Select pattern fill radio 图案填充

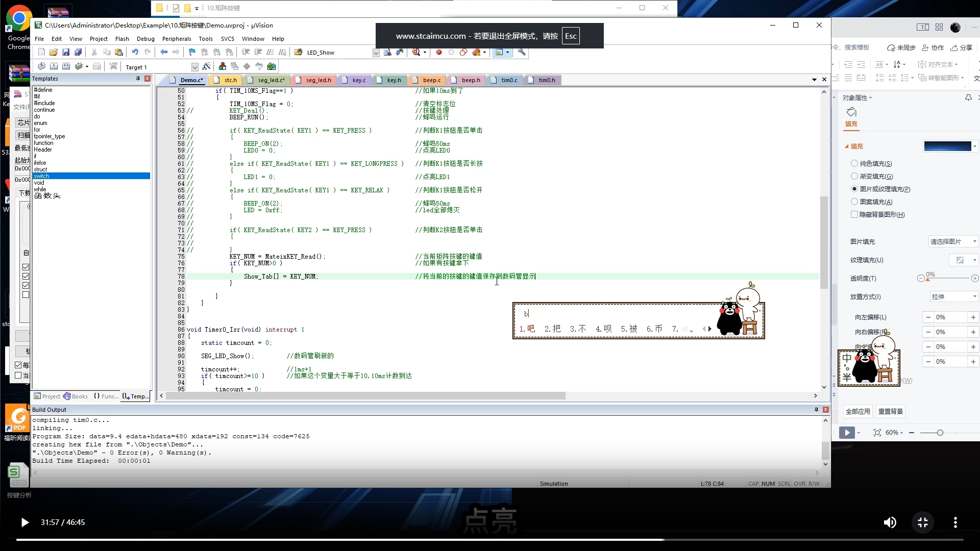(x=854, y=202)
